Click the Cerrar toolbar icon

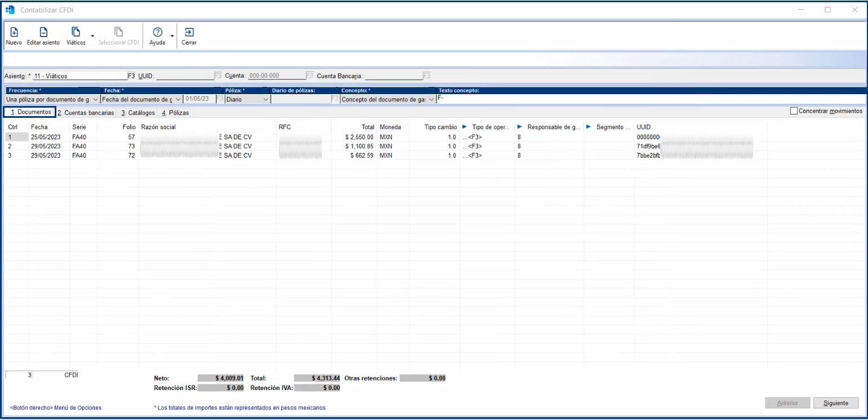(189, 33)
